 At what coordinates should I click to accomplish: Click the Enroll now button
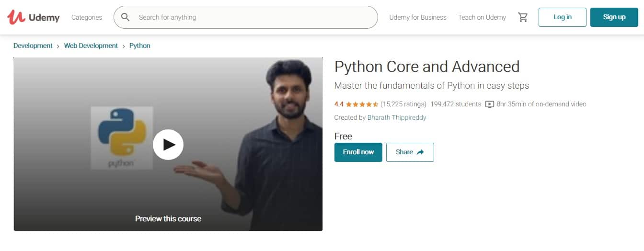358,152
